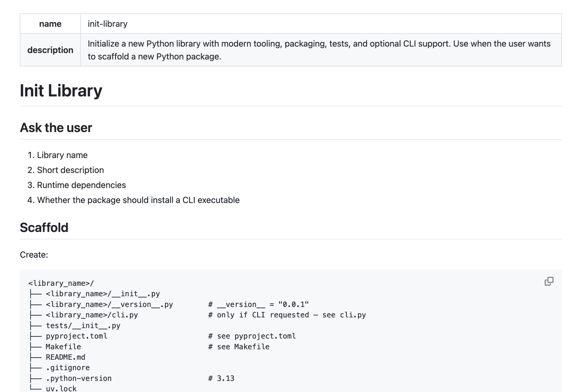Click '<library_name>/cli.py' in the code tree
The width and height of the screenshot is (578, 392).
point(92,315)
